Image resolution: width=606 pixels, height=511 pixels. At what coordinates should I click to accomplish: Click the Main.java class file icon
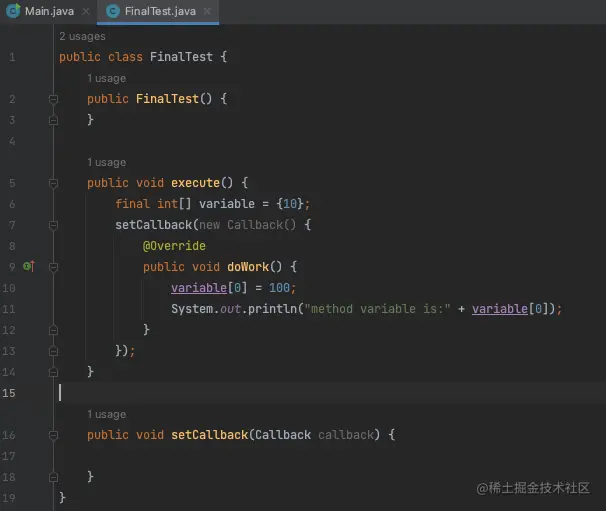13,11
